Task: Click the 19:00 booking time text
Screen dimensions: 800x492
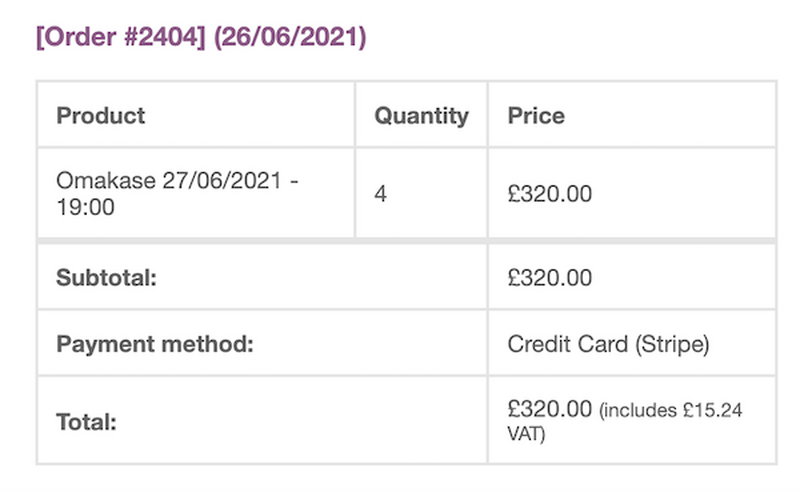Action: [86, 209]
